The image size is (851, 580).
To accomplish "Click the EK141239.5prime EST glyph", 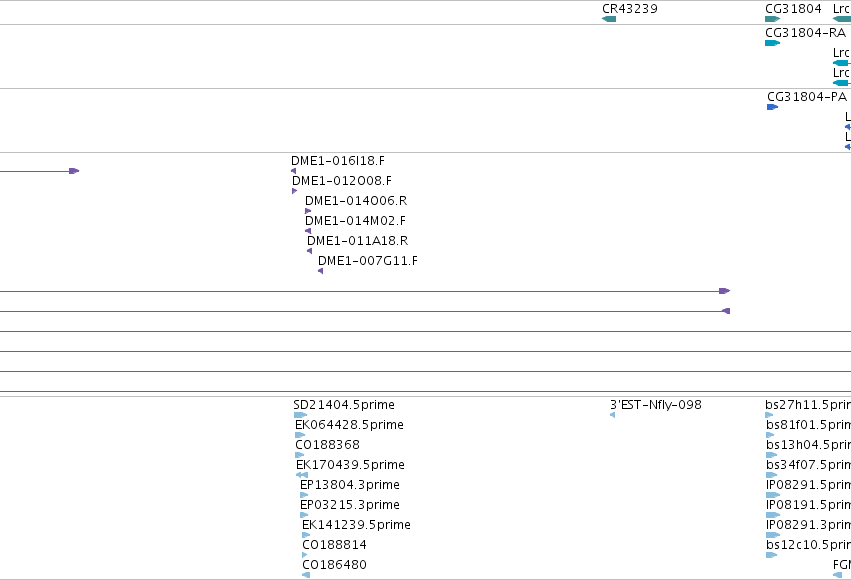I will click(306, 535).
